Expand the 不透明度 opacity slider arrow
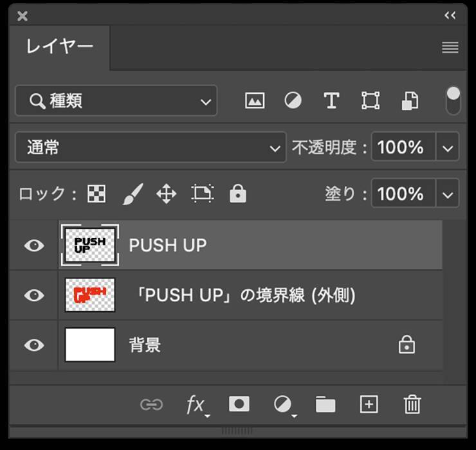476x450 pixels. (x=448, y=148)
